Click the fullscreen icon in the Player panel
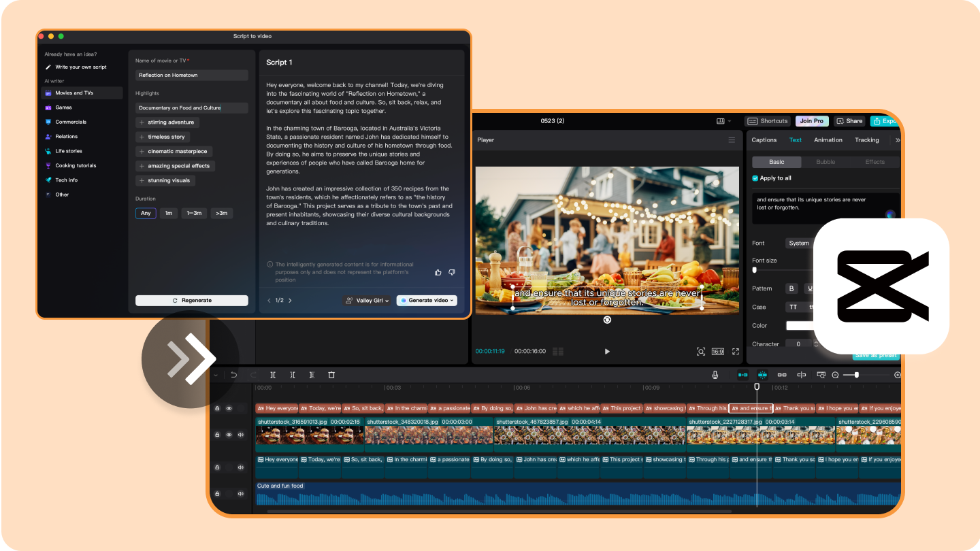Screen dimensions: 980x551 tap(736, 352)
